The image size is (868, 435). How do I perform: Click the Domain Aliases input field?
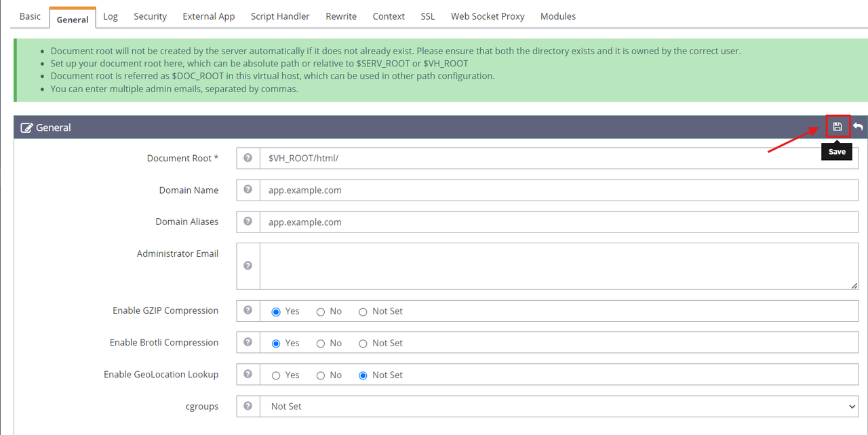[x=559, y=222]
